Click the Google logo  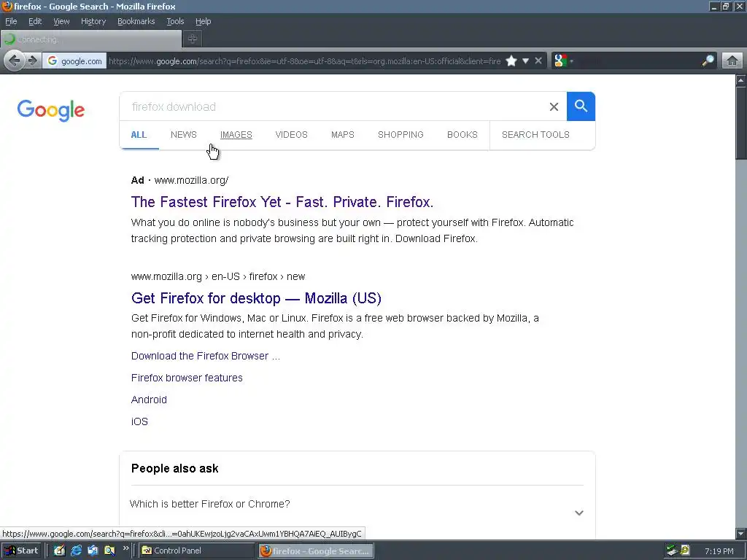point(51,111)
